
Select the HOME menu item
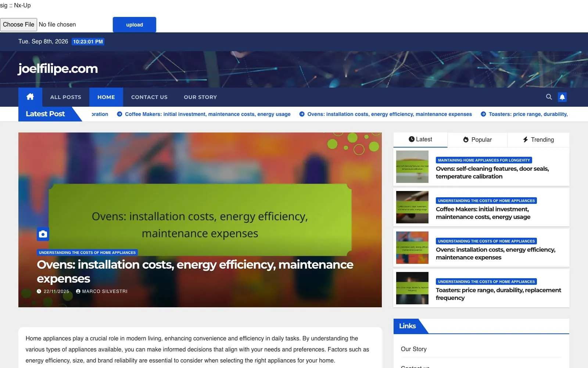click(x=106, y=97)
